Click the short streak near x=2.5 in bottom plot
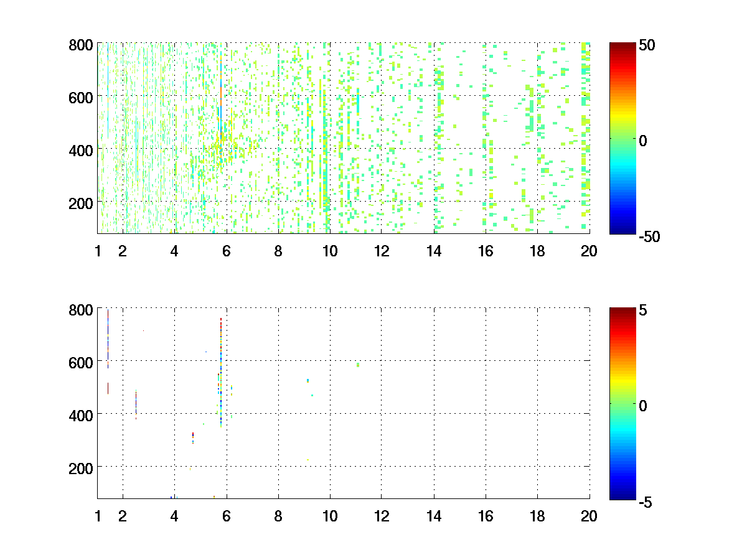Viewport: 747px width, 560px height. (x=136, y=404)
